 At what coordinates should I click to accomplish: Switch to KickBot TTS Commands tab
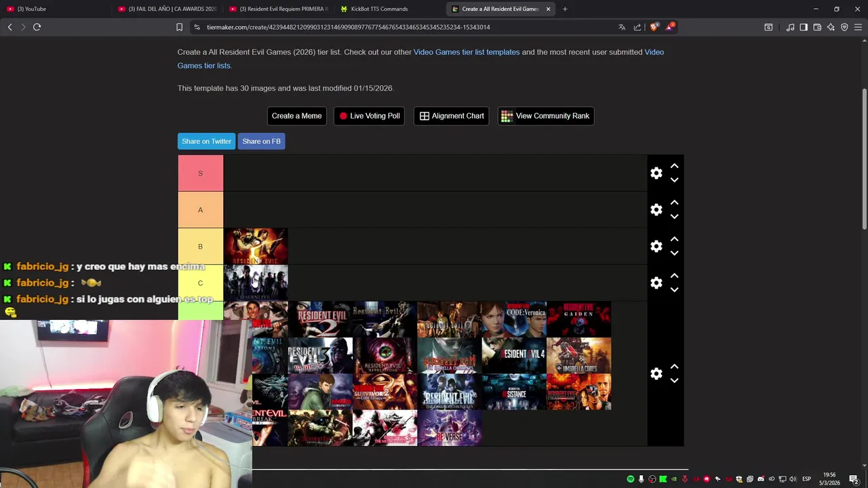pos(390,9)
